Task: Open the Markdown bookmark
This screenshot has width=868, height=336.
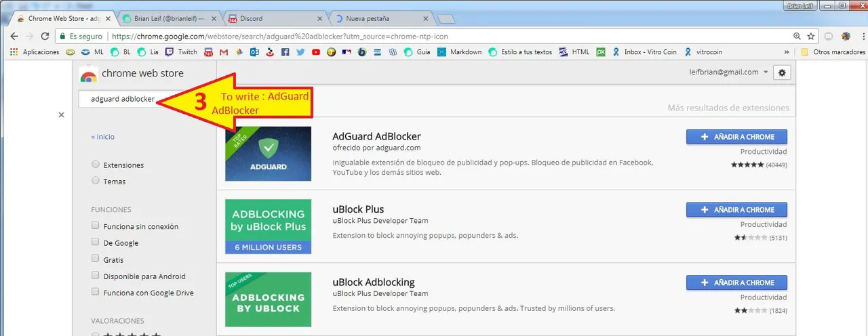Action: [x=459, y=51]
